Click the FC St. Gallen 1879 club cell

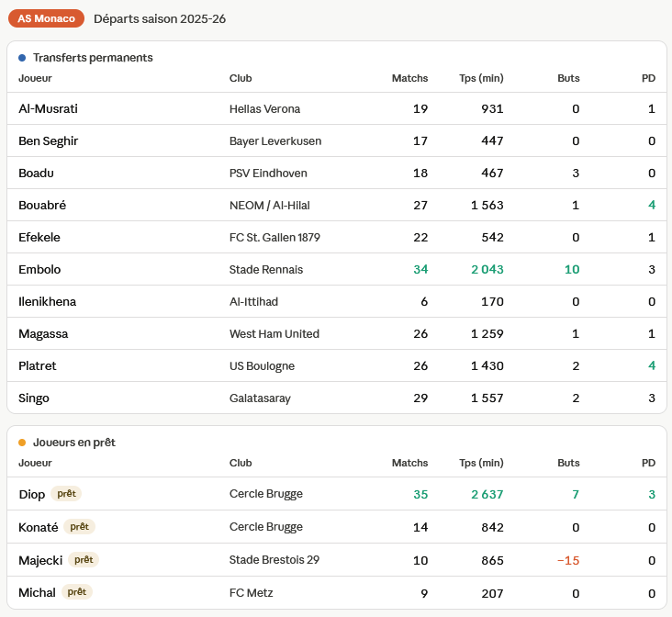274,238
